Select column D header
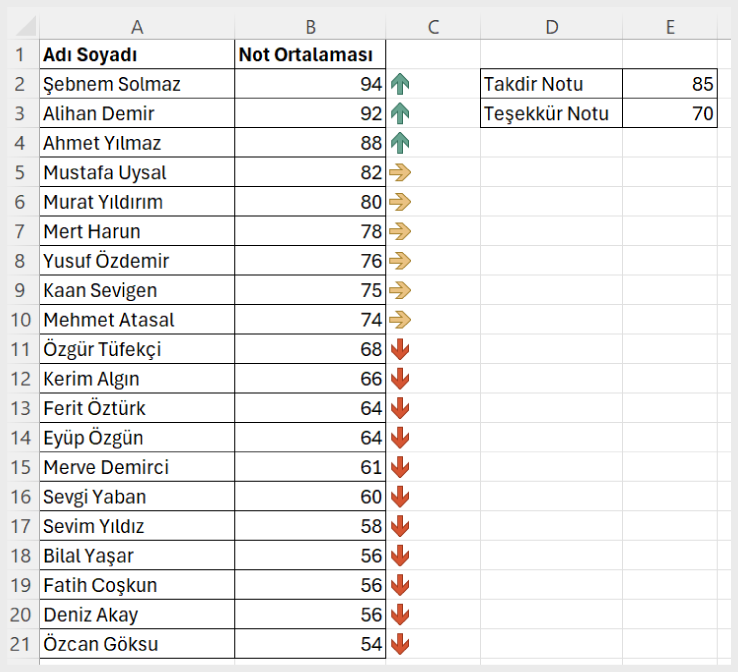Screen dimensions: 738x672 tap(552, 27)
